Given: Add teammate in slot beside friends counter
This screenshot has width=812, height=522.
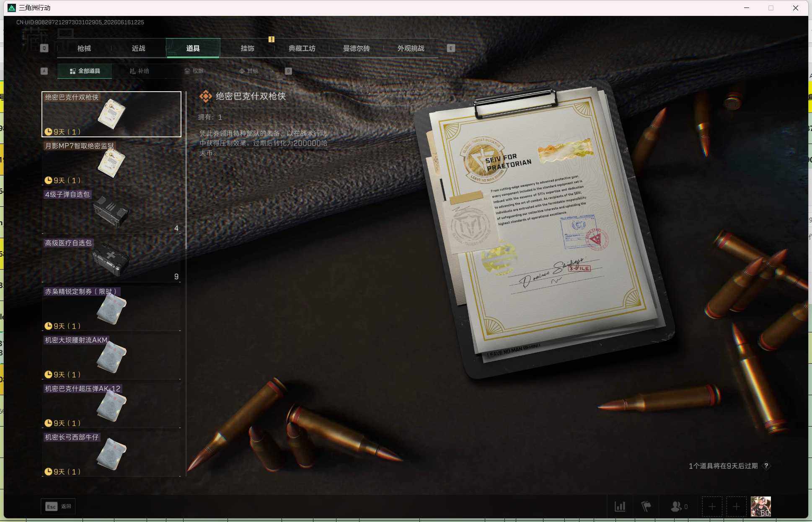Looking at the screenshot, I should (712, 507).
